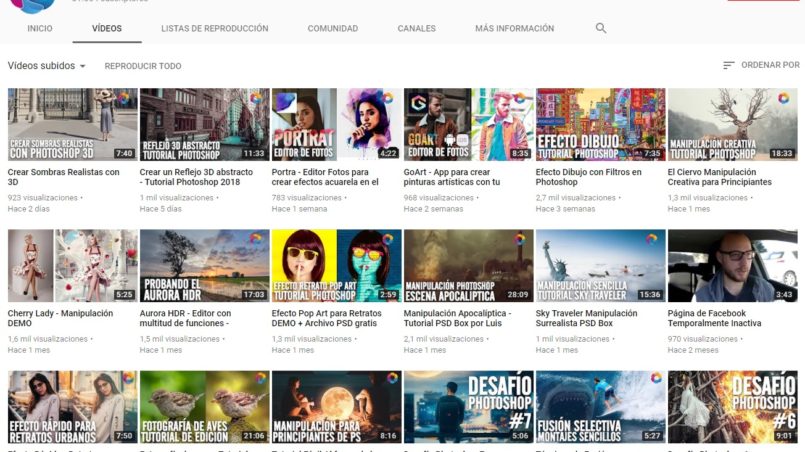Switch to LISTAS DE REPRODUCCIÓN tab
Screen dimensions: 805x452
[215, 28]
